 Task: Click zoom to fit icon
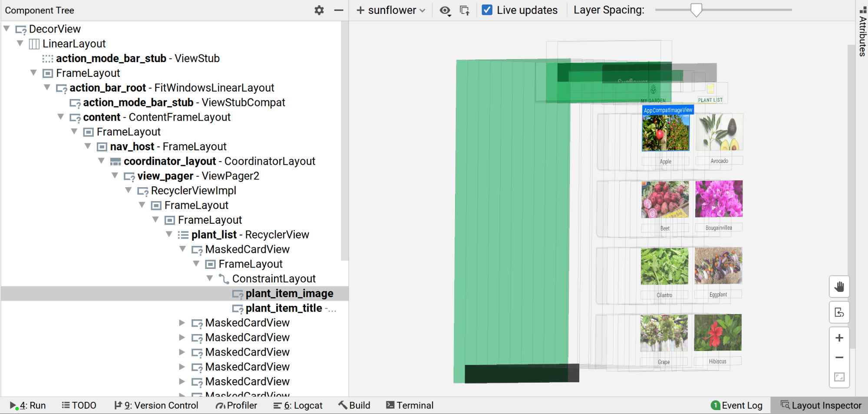click(839, 377)
